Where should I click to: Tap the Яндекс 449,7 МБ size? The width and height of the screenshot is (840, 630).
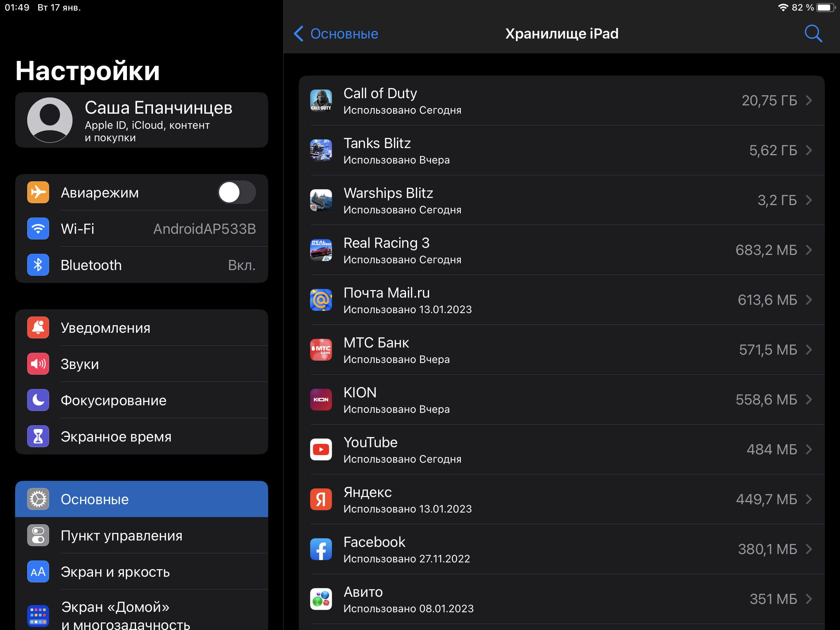click(x=767, y=499)
